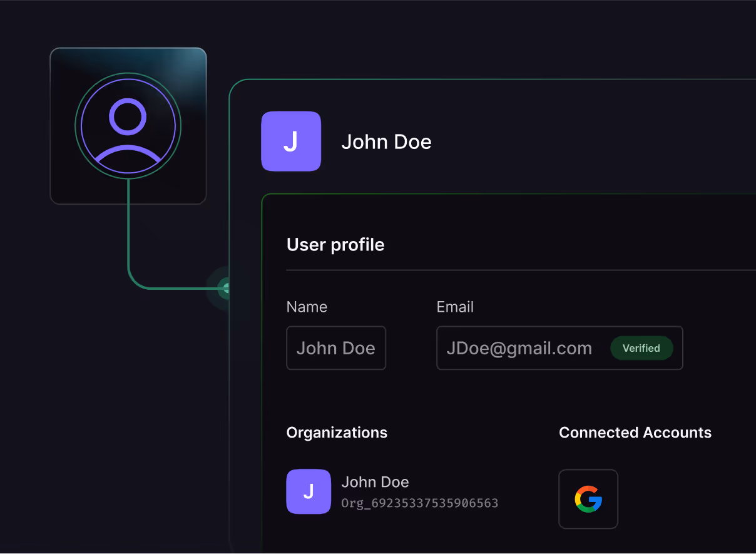The height and width of the screenshot is (554, 756).
Task: Click the purple J avatar in the Organizations section
Action: (x=309, y=491)
